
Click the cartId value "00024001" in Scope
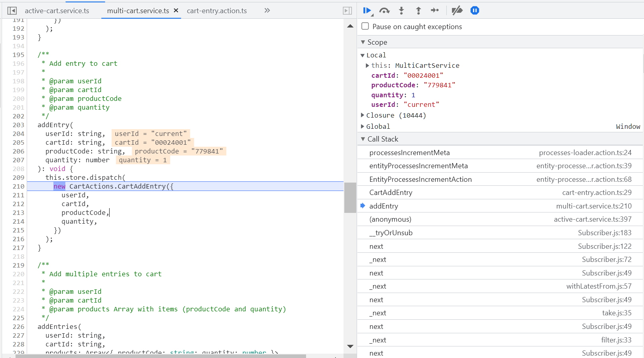(423, 75)
